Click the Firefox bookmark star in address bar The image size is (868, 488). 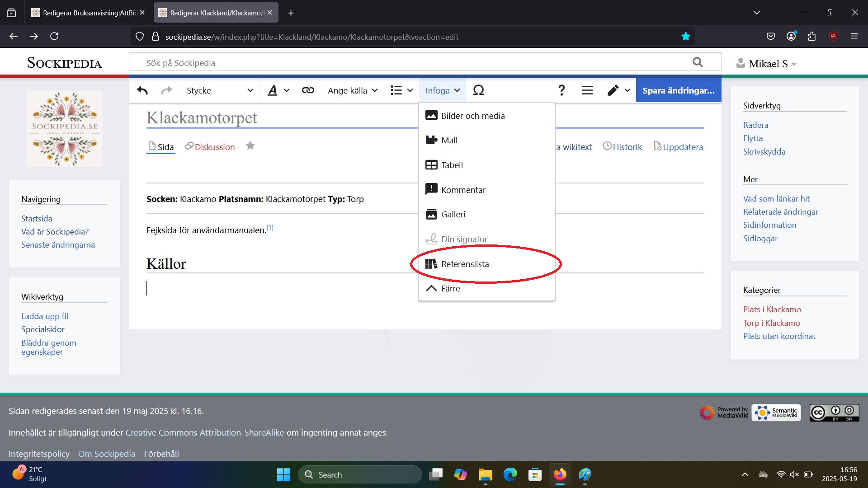pyautogui.click(x=685, y=37)
